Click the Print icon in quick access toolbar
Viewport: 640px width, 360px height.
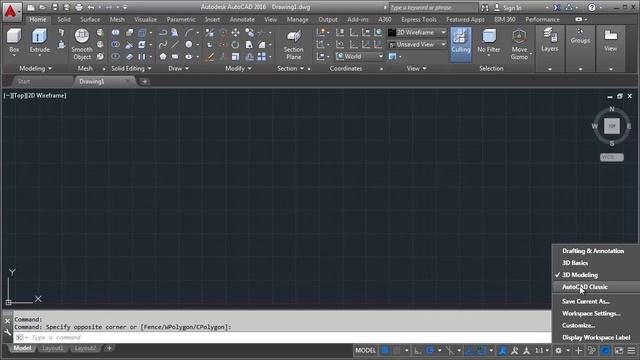79,7
